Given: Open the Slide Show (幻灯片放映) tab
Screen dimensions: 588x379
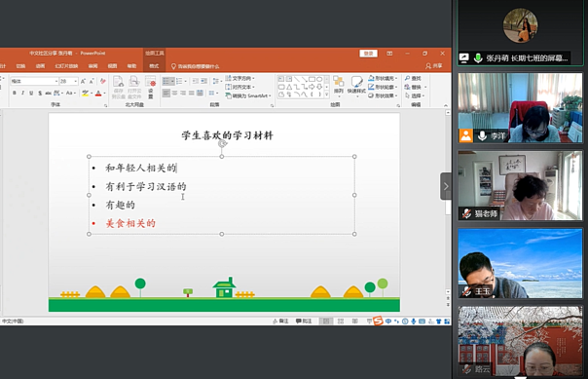Looking at the screenshot, I should click(x=66, y=66).
